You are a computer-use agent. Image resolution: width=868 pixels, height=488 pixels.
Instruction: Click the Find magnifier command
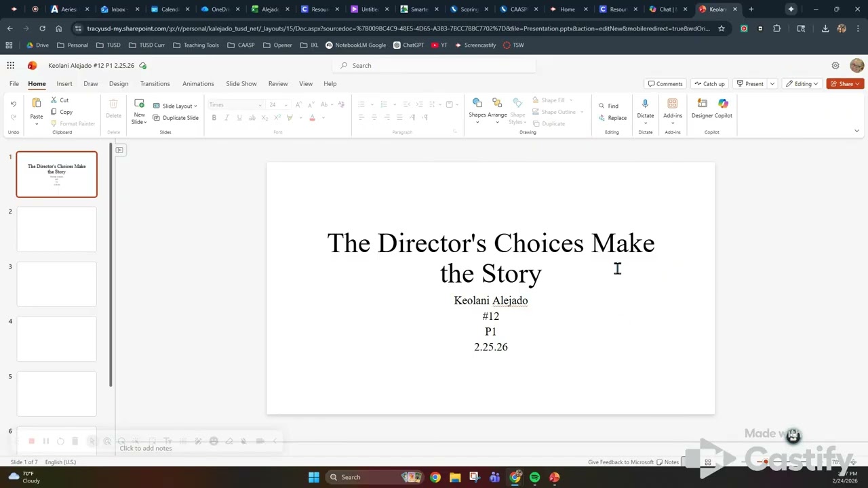click(x=608, y=106)
